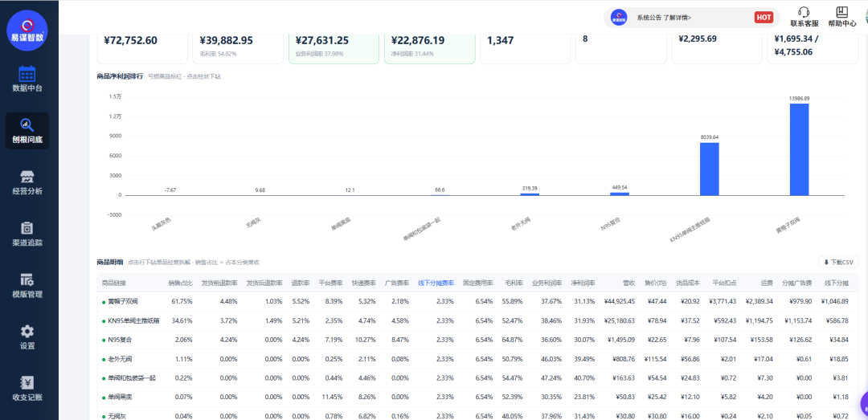
Task: Click the 头戴灰色 axis label
Action: [162, 223]
